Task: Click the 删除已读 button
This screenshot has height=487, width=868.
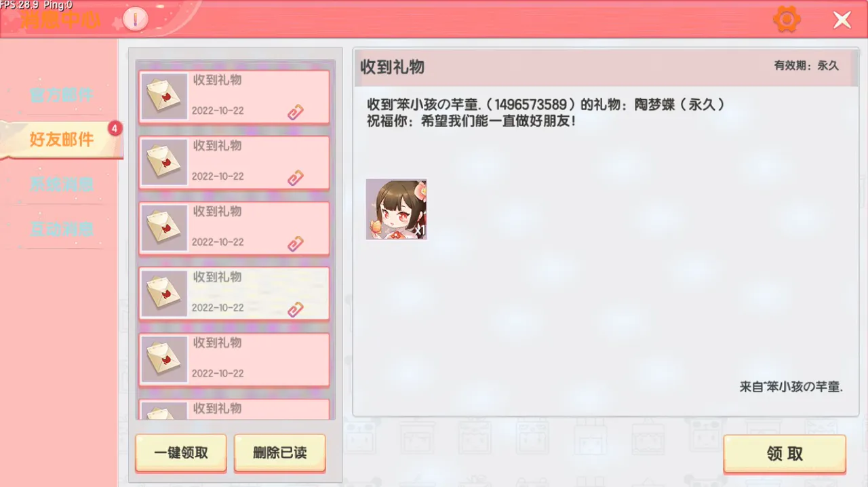Action: coord(280,452)
